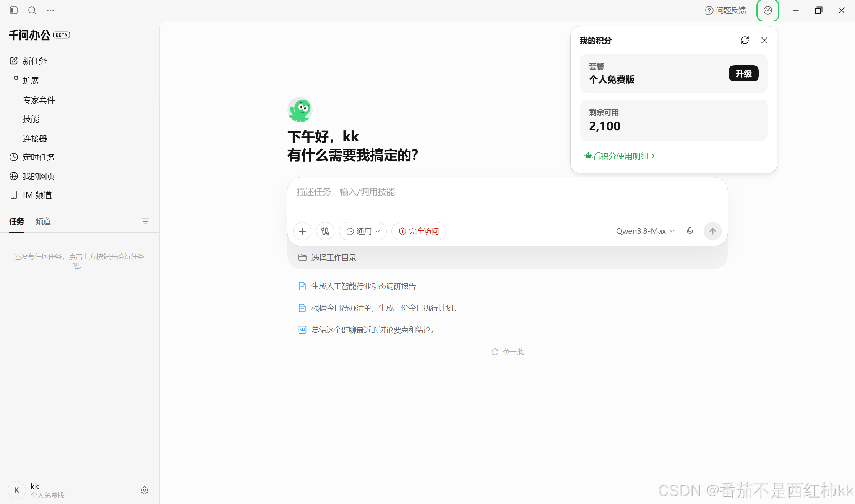Open 连接器 in sidebar
This screenshot has height=504, width=855.
(x=35, y=138)
